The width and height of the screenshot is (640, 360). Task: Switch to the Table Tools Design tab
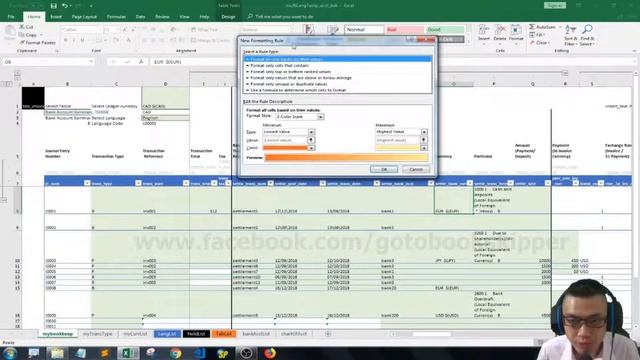(x=228, y=17)
